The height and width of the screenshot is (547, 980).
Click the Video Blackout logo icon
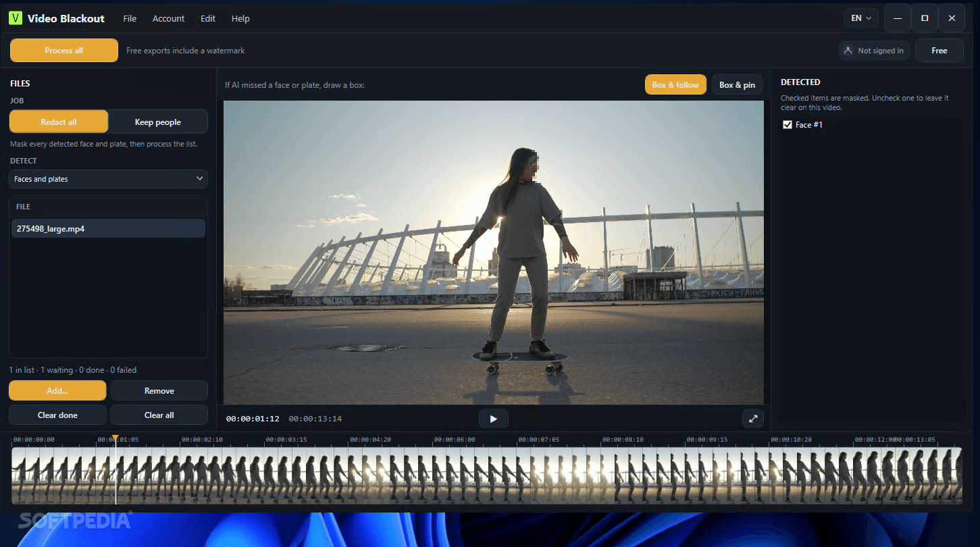[16, 18]
